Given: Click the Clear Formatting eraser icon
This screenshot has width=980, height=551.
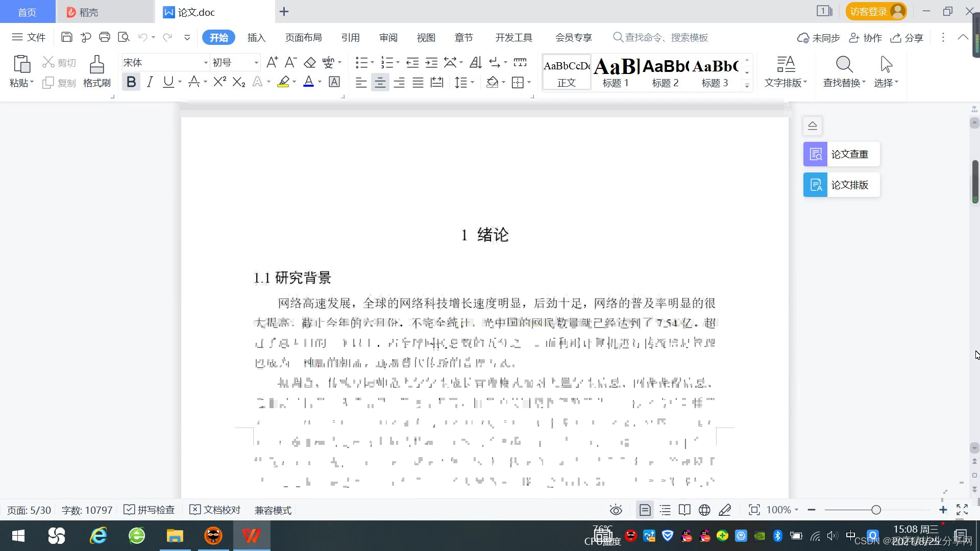Looking at the screenshot, I should click(x=310, y=63).
